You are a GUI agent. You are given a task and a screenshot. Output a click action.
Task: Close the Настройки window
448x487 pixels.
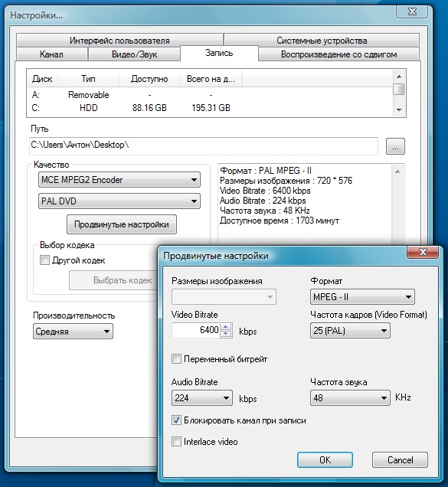(412, 11)
